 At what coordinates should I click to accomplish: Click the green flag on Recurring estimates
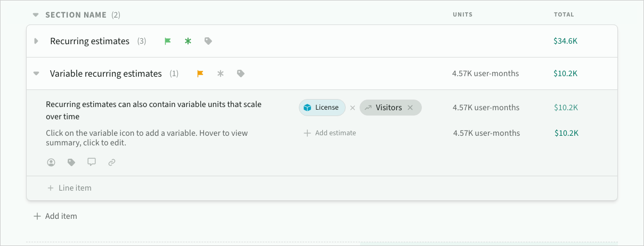[x=168, y=41]
